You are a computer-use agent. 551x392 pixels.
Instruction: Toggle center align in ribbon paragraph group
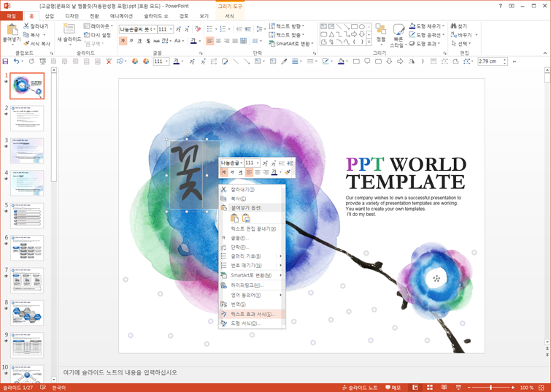(218, 41)
